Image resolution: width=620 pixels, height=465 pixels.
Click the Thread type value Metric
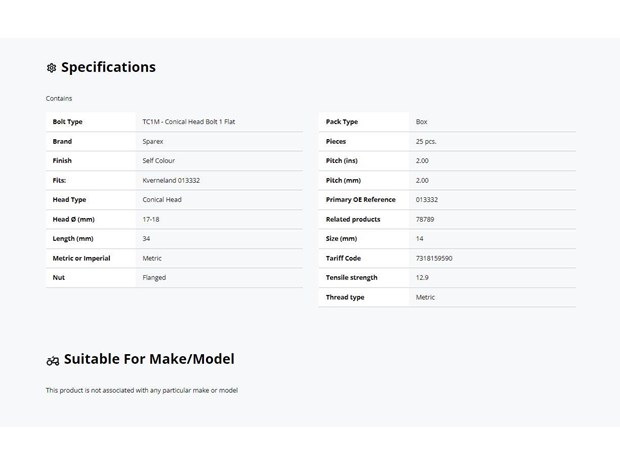pos(425,297)
